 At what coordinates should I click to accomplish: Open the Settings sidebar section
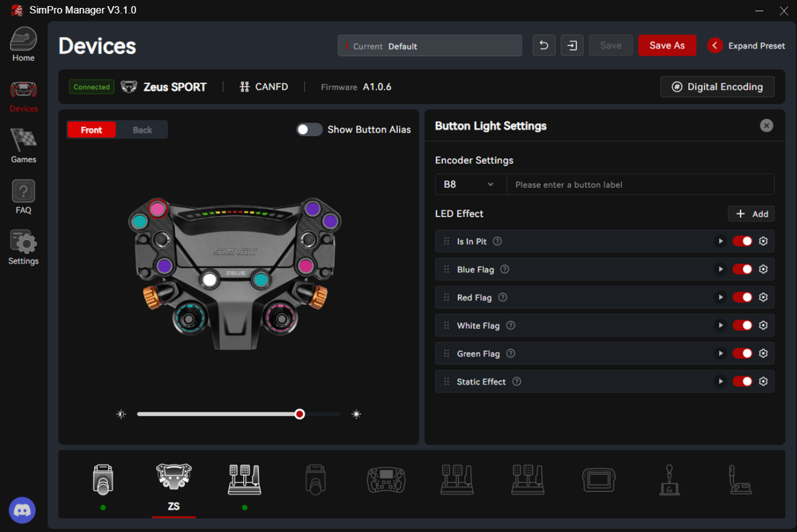click(x=23, y=248)
